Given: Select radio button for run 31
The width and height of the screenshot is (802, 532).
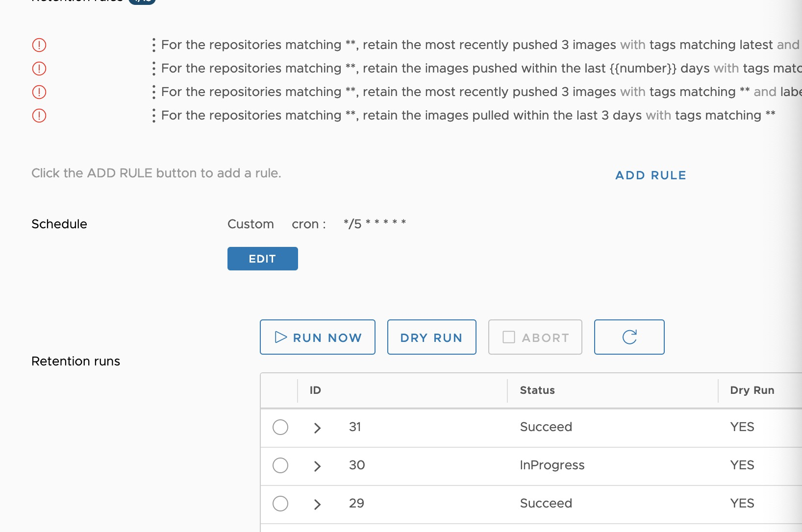Looking at the screenshot, I should 280,427.
